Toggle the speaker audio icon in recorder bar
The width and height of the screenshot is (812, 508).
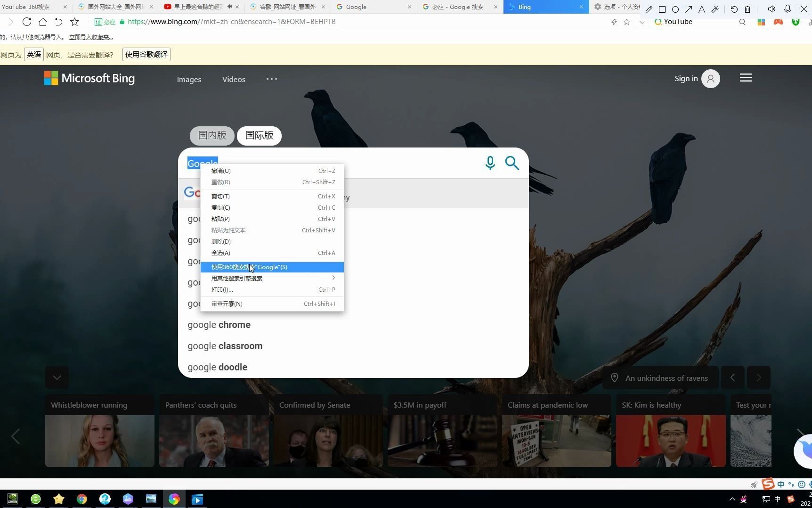point(771,9)
